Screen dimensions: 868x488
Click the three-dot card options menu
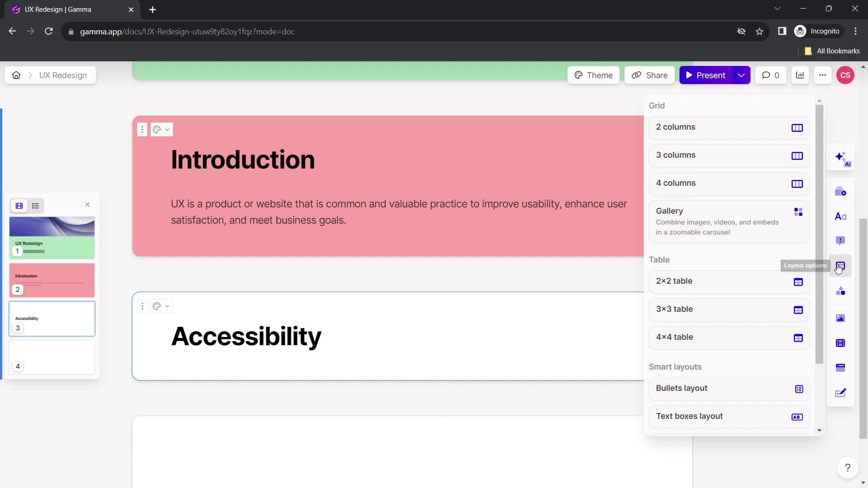[x=142, y=305]
